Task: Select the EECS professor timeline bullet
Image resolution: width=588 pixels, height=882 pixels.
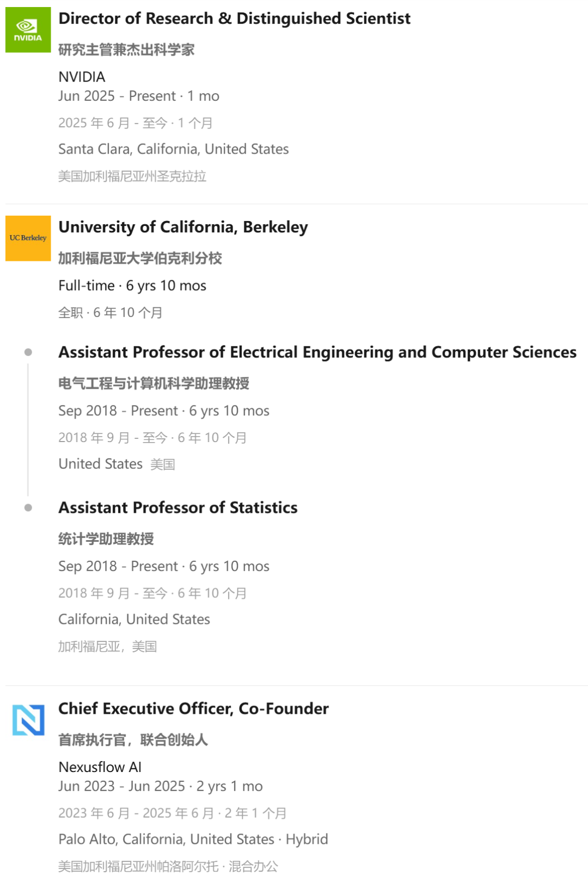Action: [28, 352]
